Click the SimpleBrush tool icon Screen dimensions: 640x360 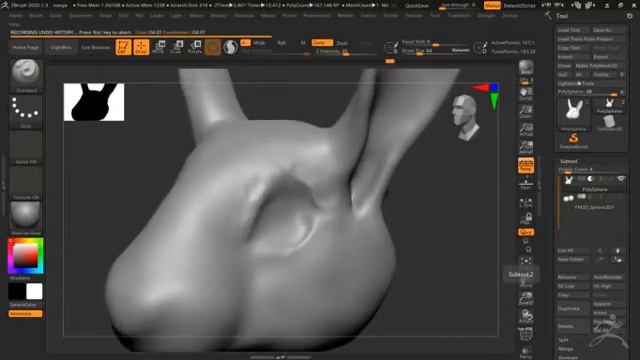coord(573,141)
